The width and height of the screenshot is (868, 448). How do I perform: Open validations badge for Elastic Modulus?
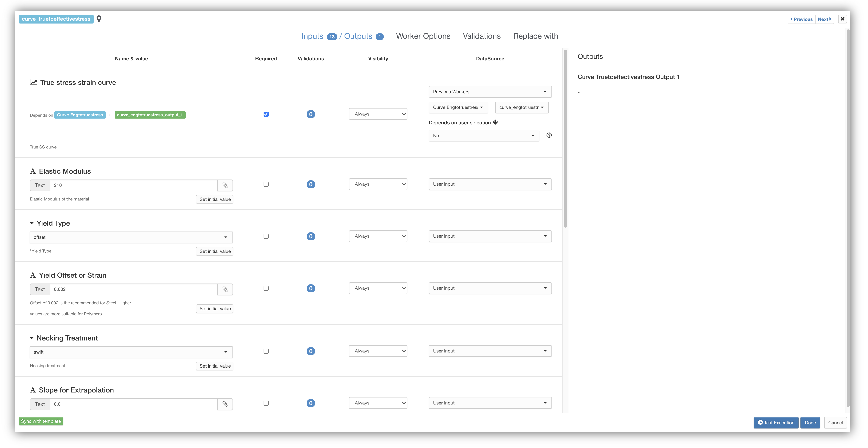(x=311, y=184)
